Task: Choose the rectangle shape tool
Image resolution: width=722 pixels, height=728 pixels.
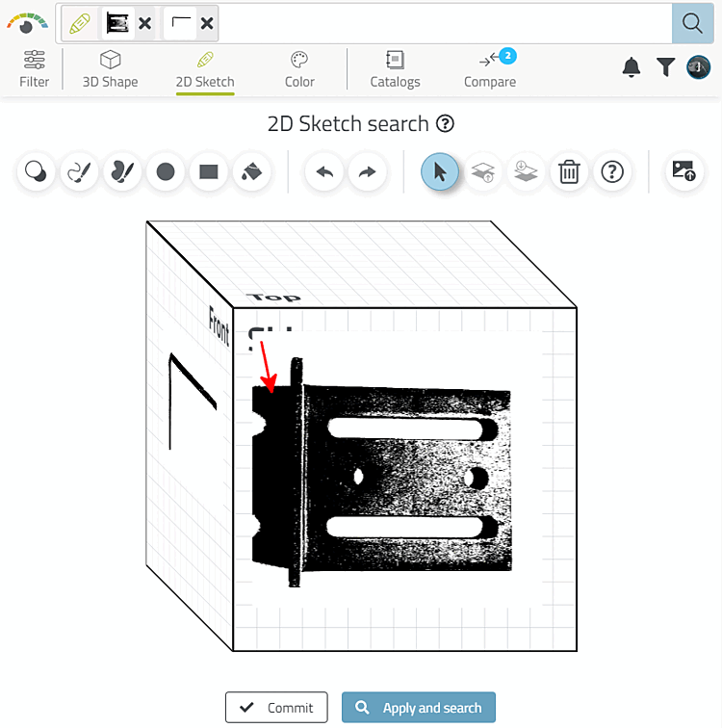Action: 208,172
